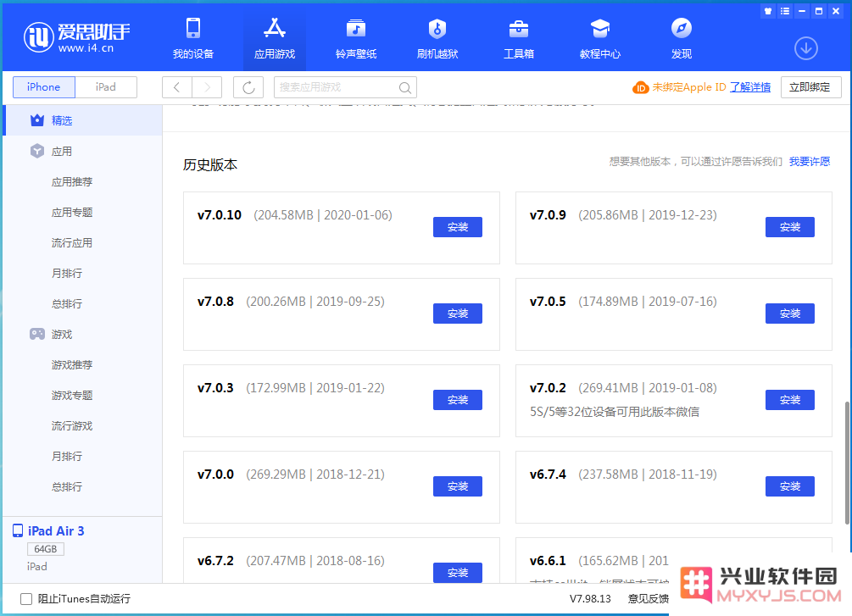Open the 工具箱 toolbox section
Image resolution: width=852 pixels, height=616 pixels.
pos(519,38)
